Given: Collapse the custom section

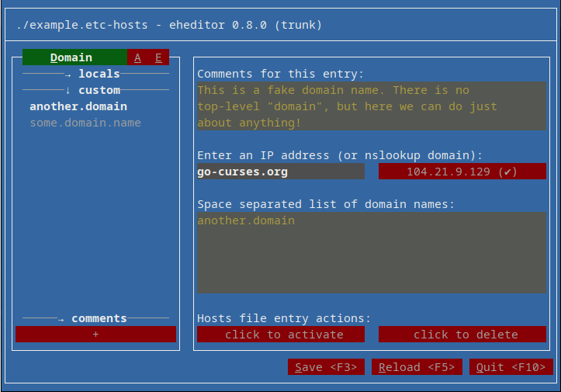Looking at the screenshot, I should (x=95, y=90).
